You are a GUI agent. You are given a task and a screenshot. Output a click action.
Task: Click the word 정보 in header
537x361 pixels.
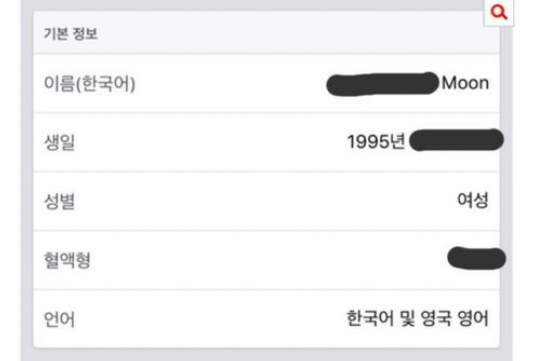85,34
